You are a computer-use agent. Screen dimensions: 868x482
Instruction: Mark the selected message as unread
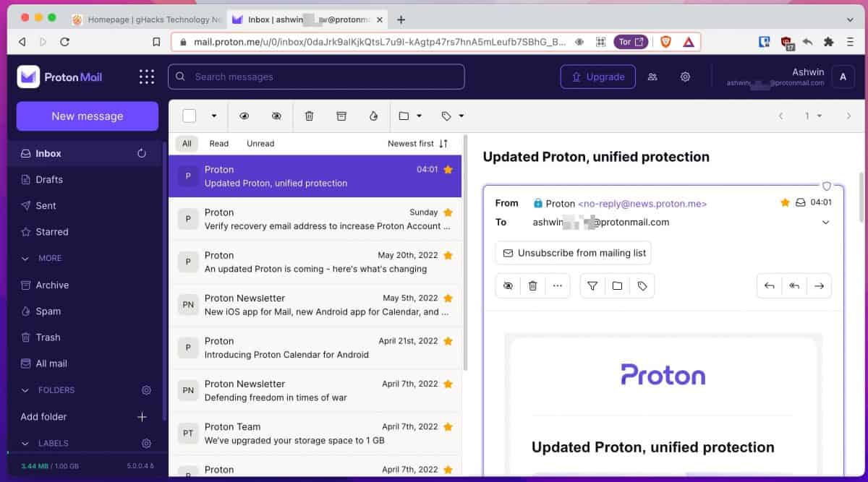click(276, 116)
